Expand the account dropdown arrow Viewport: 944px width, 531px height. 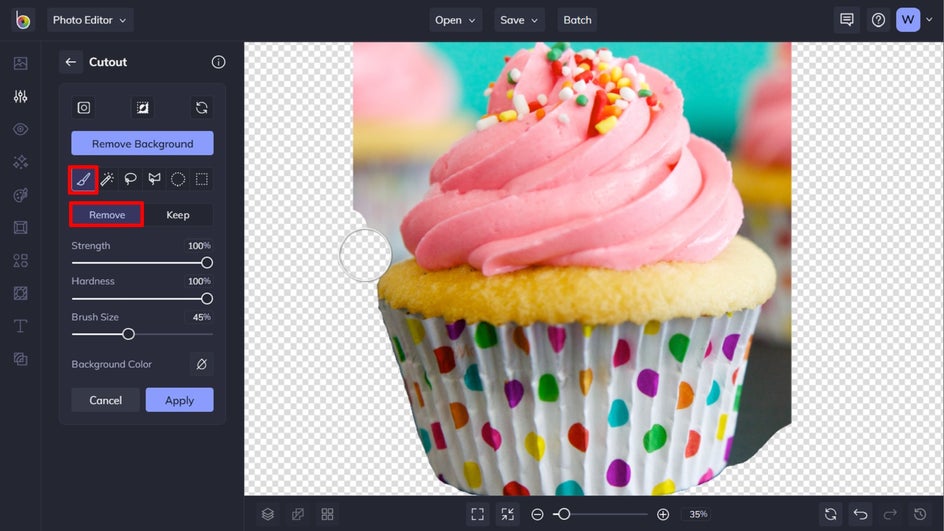click(930, 20)
